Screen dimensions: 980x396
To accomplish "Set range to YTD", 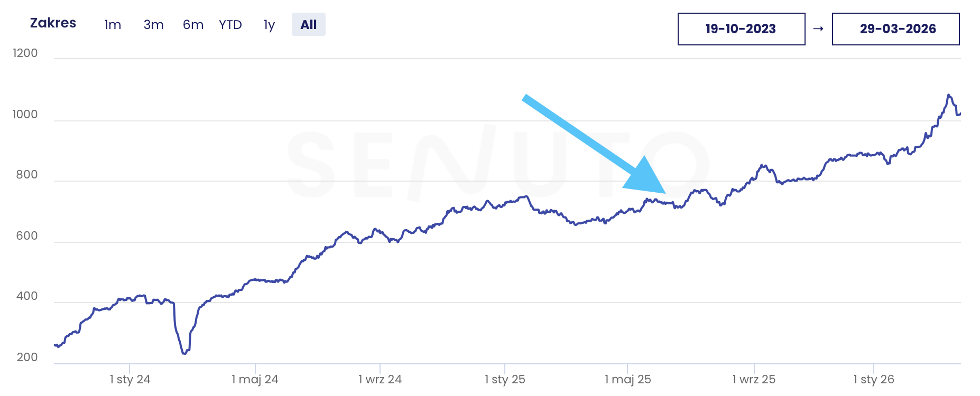I will point(230,25).
